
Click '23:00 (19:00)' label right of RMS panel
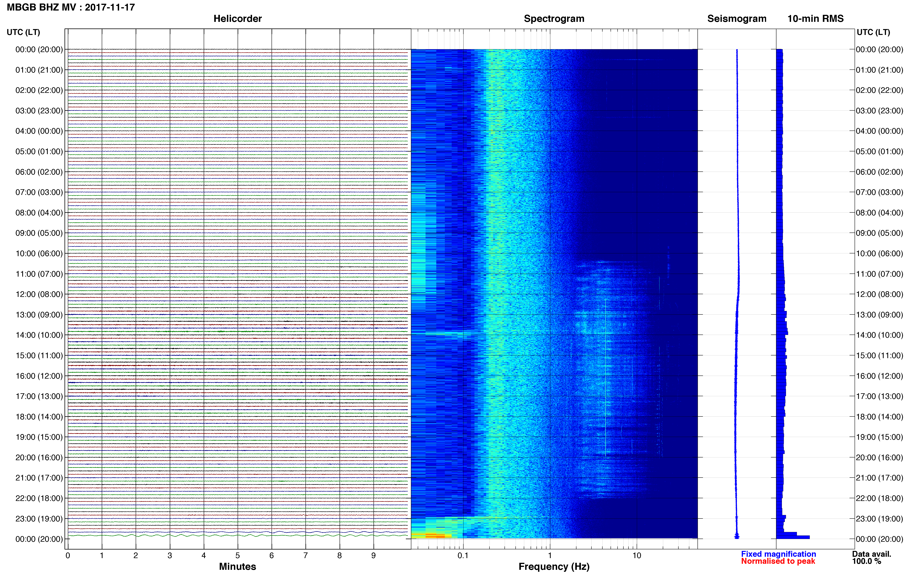click(879, 519)
